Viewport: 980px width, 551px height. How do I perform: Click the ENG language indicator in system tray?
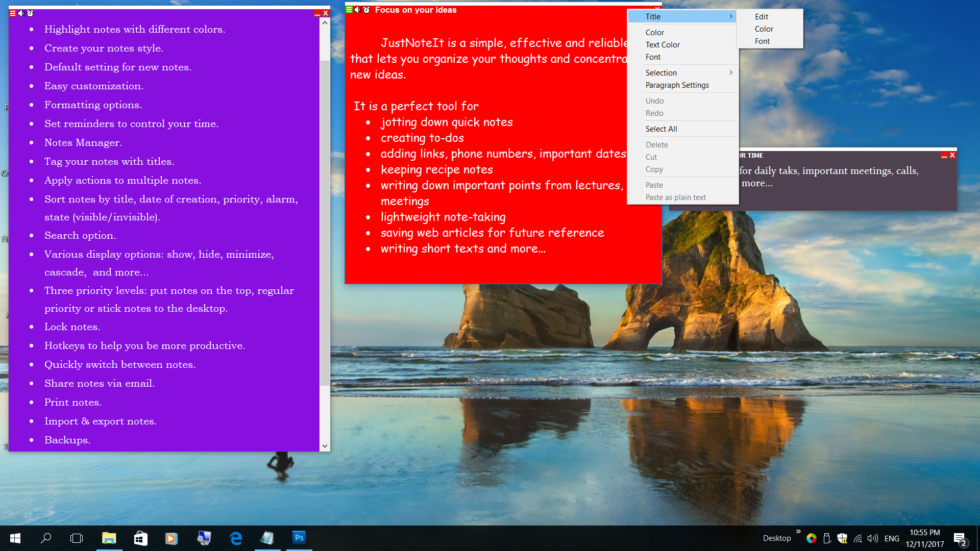click(x=892, y=538)
